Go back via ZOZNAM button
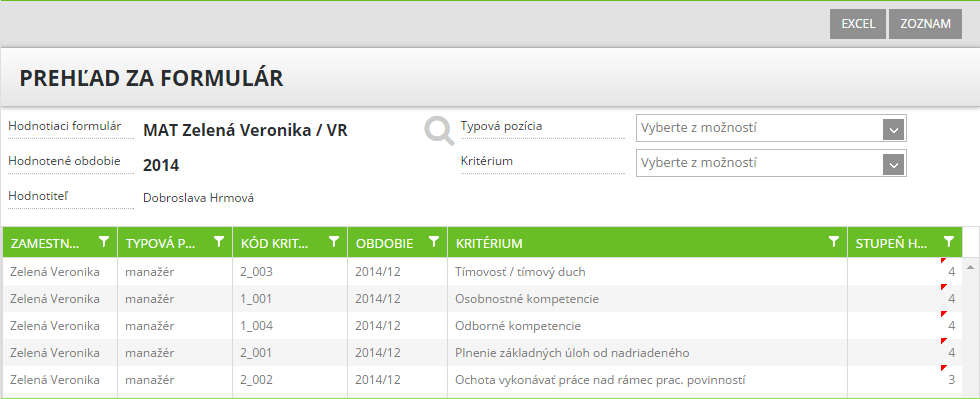Image resolution: width=980 pixels, height=399 pixels. click(926, 24)
